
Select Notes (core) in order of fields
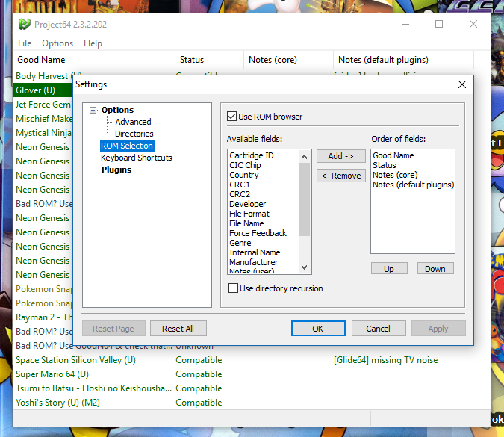(x=395, y=175)
